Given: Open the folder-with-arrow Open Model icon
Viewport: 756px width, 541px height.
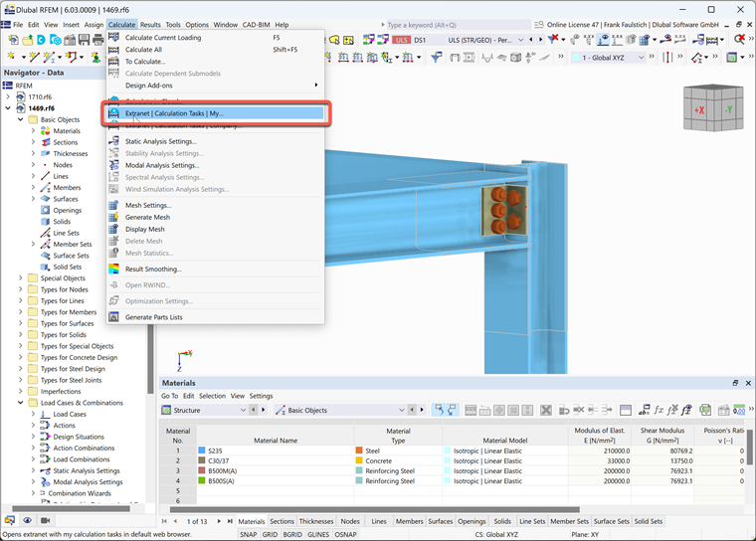Looking at the screenshot, I should [28, 40].
